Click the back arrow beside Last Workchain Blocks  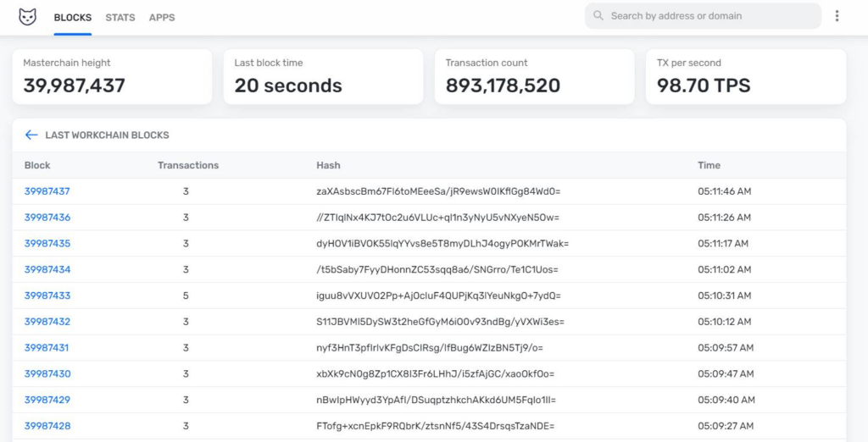coord(31,135)
